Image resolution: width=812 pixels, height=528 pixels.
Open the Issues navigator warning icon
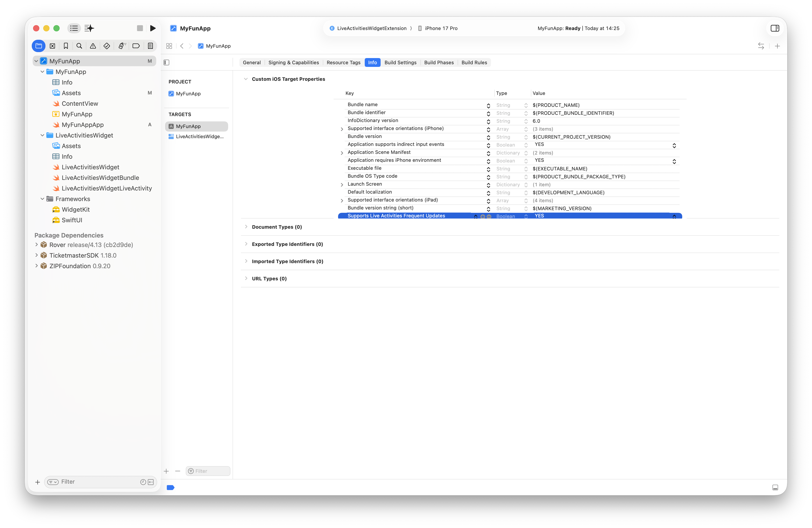pyautogui.click(x=93, y=46)
